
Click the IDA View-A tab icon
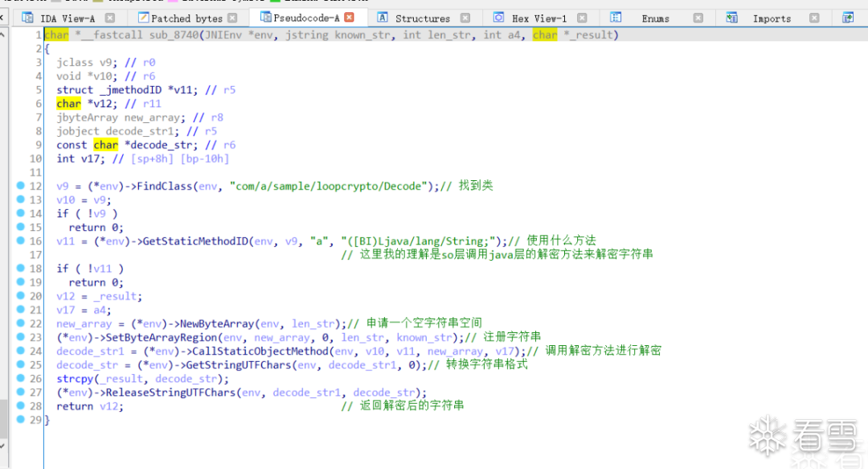pos(27,18)
